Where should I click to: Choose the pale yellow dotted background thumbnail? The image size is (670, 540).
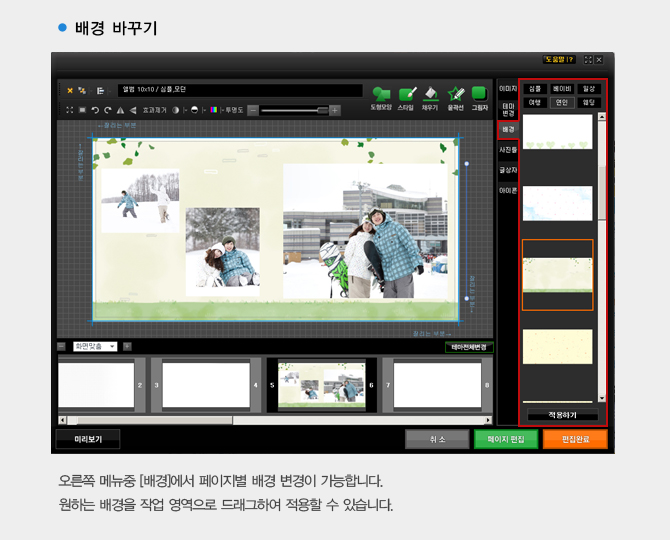pos(558,346)
